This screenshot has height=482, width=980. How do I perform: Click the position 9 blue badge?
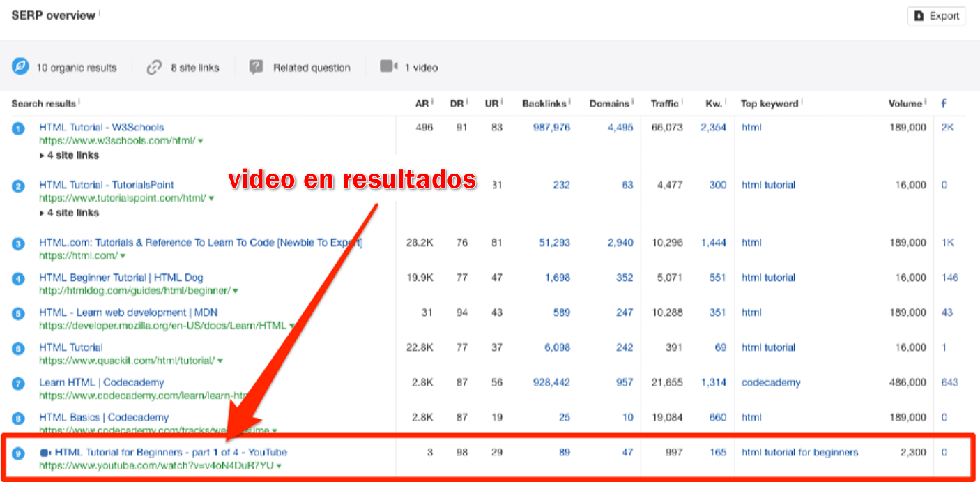pos(18,452)
